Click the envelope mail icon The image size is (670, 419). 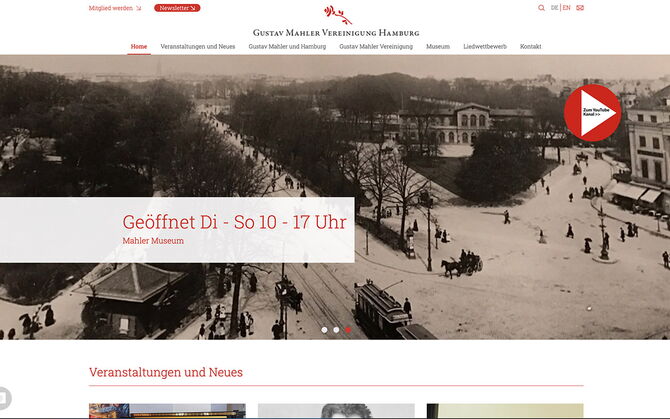[x=580, y=8]
